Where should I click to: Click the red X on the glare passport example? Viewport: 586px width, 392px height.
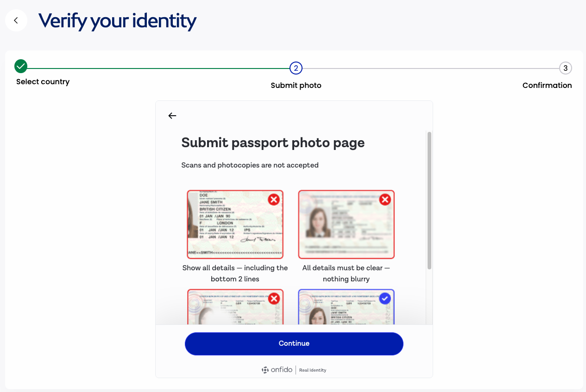273,298
